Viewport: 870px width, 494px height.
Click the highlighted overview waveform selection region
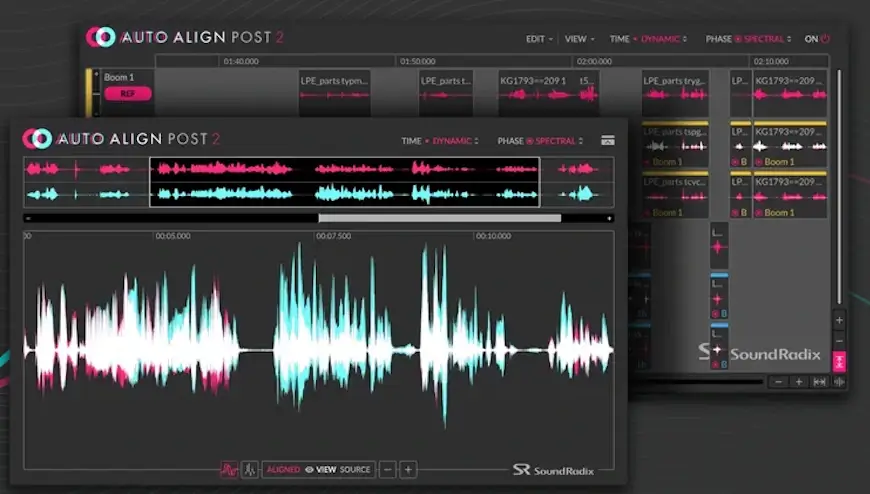(x=345, y=182)
